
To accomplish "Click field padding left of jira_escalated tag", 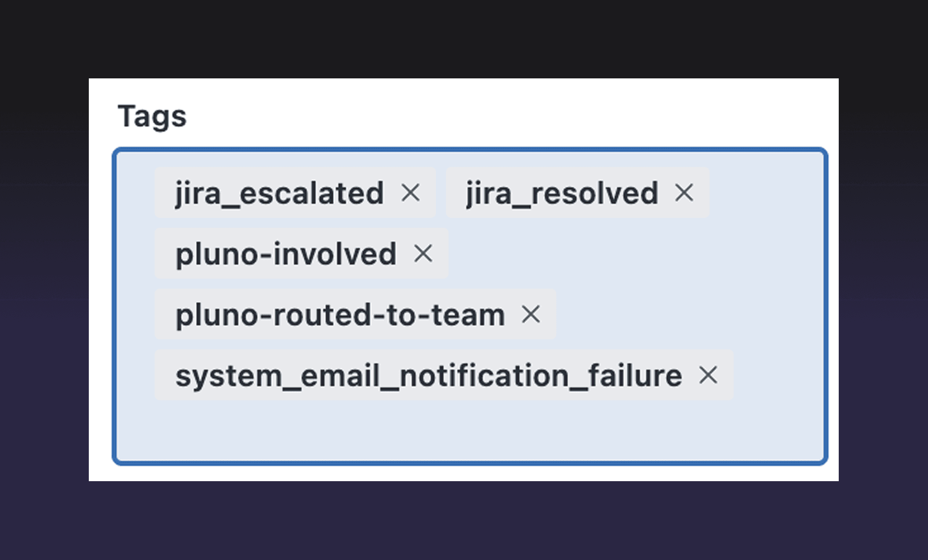I will (136, 193).
